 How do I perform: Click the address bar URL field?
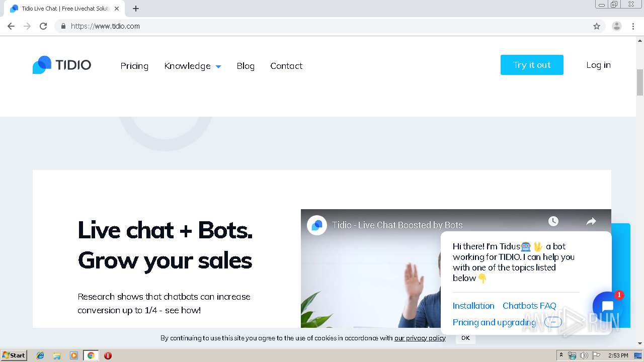(322, 26)
